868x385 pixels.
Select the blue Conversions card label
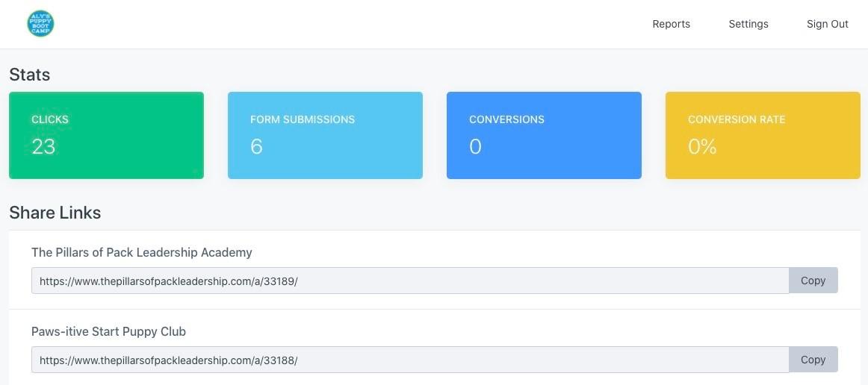tap(506, 119)
